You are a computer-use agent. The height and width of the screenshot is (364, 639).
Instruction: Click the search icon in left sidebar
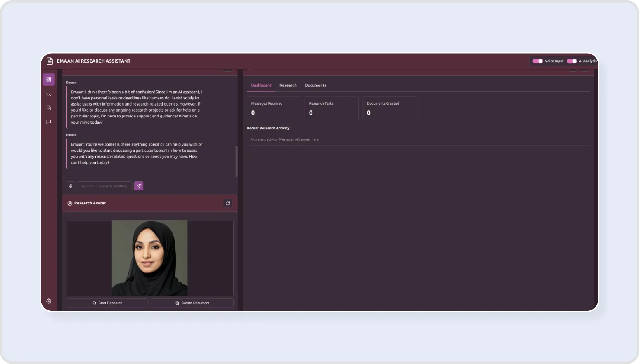click(x=49, y=94)
